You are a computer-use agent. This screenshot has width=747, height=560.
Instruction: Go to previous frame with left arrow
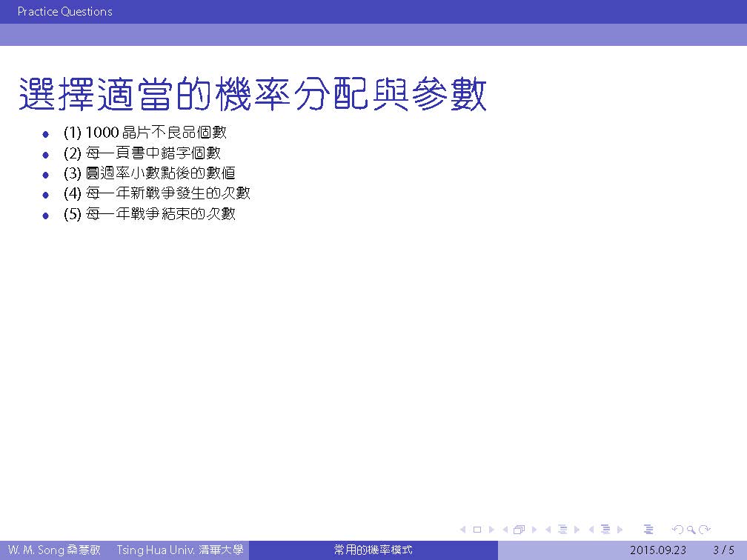point(505,530)
